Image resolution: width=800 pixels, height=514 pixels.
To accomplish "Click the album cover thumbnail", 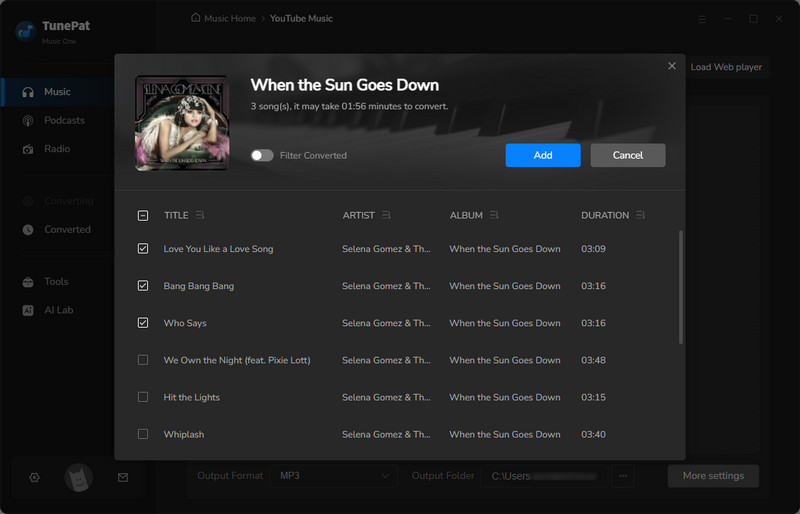I will (182, 123).
